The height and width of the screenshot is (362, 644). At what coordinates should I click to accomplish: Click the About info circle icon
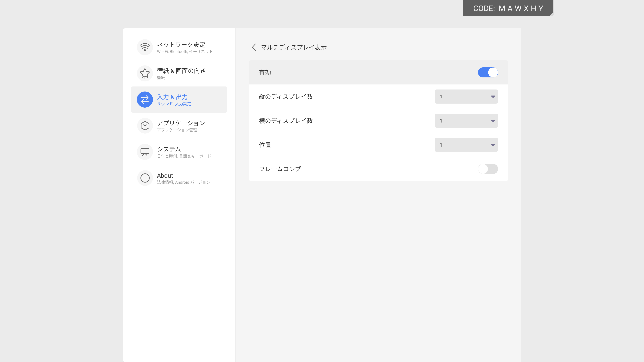coord(145,178)
